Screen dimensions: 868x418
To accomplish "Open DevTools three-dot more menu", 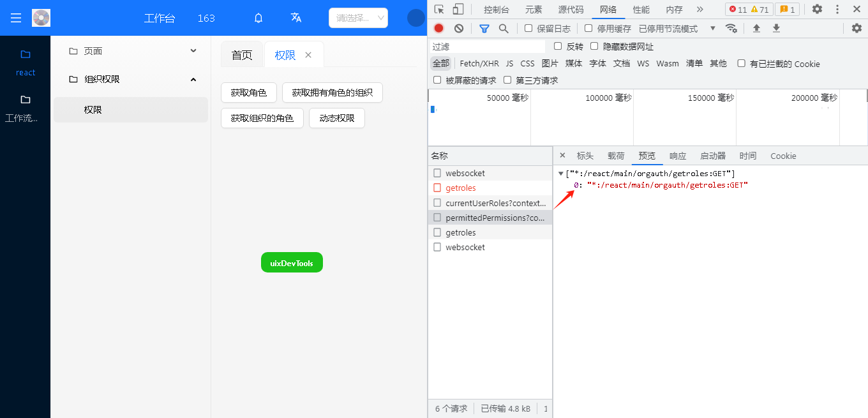I will (x=837, y=9).
